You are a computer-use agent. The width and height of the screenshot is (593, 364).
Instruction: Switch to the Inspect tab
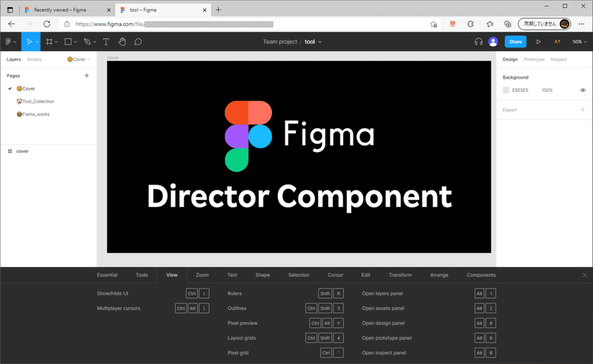click(x=559, y=59)
